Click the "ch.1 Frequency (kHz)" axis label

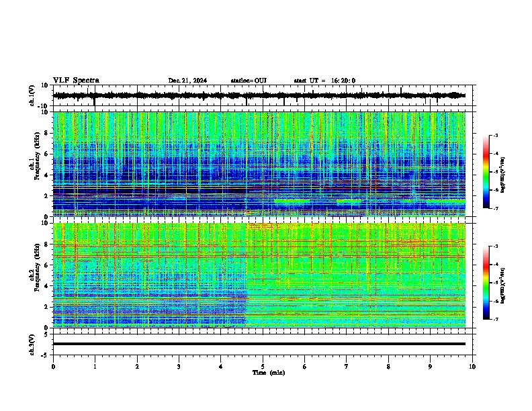point(35,156)
